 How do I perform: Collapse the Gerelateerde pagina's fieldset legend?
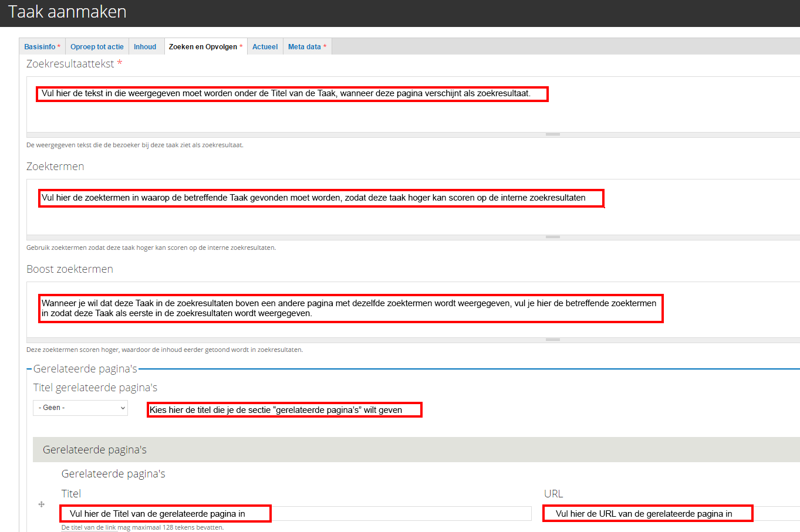85,369
